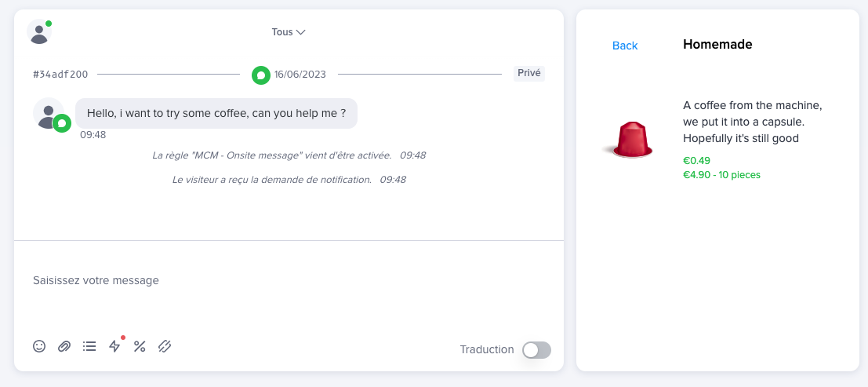868x387 pixels.
Task: Click the percent sign icon
Action: click(140, 346)
